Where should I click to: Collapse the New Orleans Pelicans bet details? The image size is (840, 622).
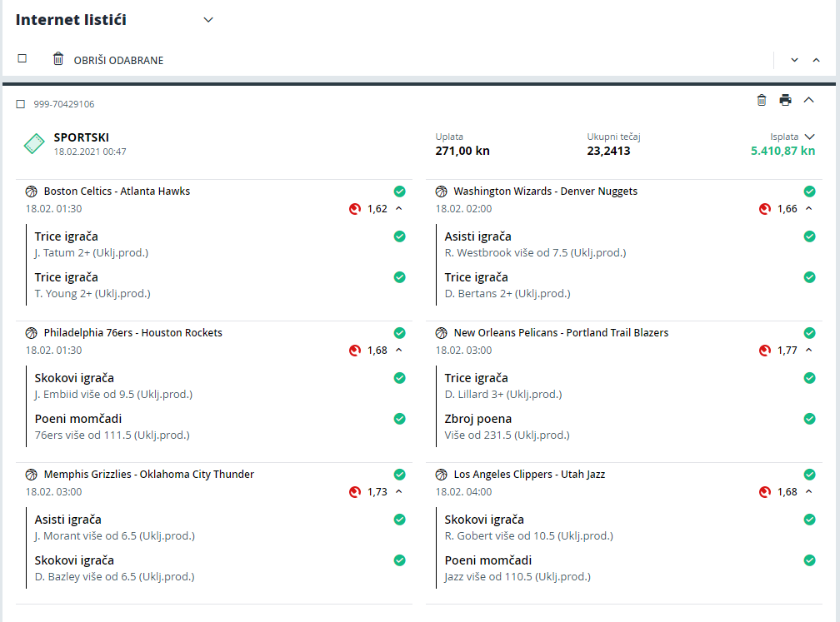[x=809, y=350]
